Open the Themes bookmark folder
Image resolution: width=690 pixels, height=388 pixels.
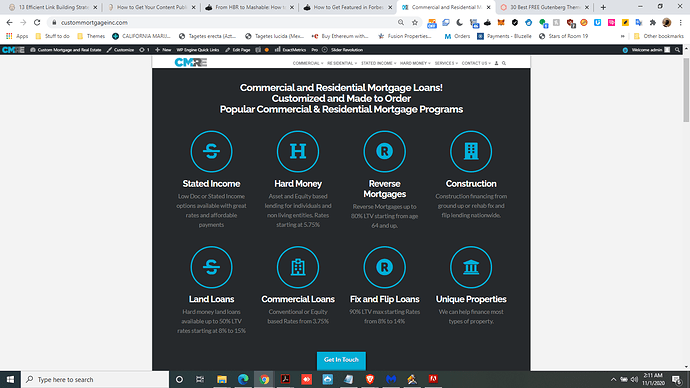[91, 36]
